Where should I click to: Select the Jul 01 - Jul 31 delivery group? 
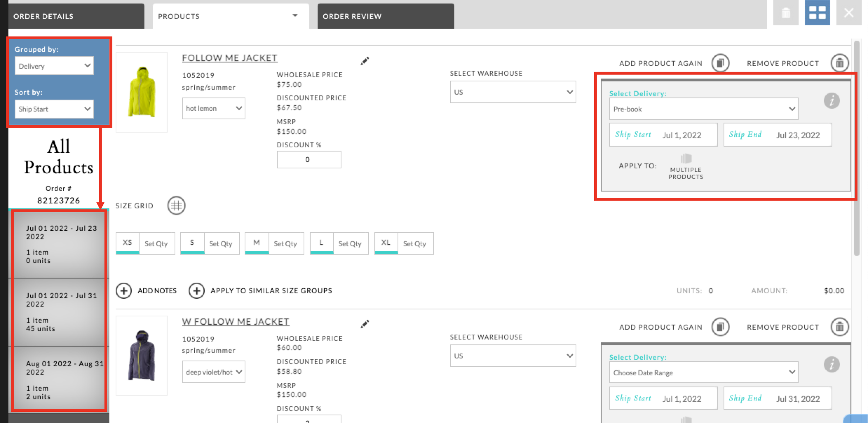click(58, 311)
